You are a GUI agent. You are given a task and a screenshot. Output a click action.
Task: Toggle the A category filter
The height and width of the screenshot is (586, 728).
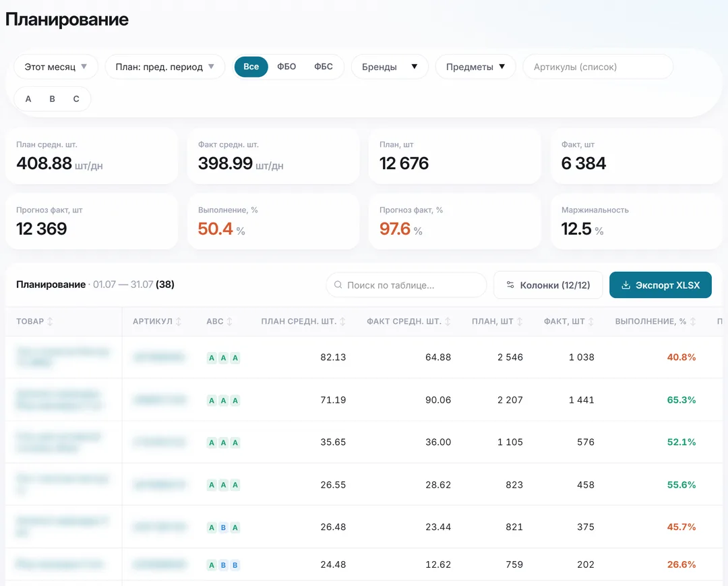(x=28, y=99)
